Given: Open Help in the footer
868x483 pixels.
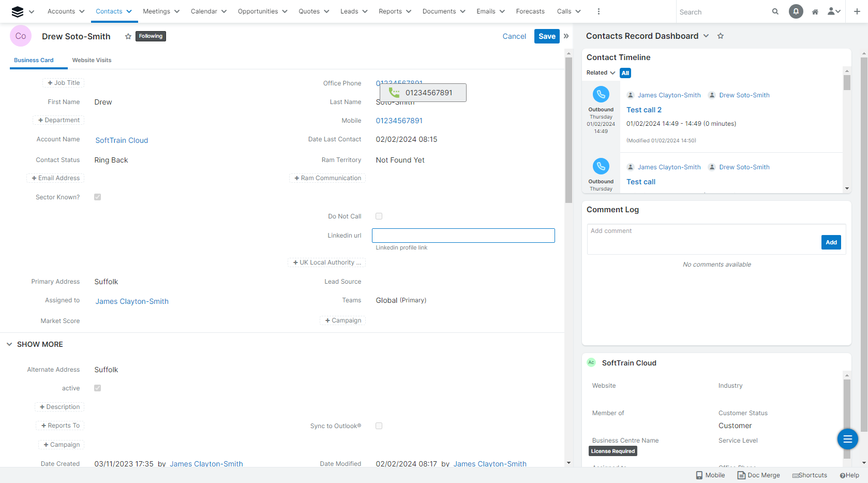Looking at the screenshot, I should click(x=849, y=475).
